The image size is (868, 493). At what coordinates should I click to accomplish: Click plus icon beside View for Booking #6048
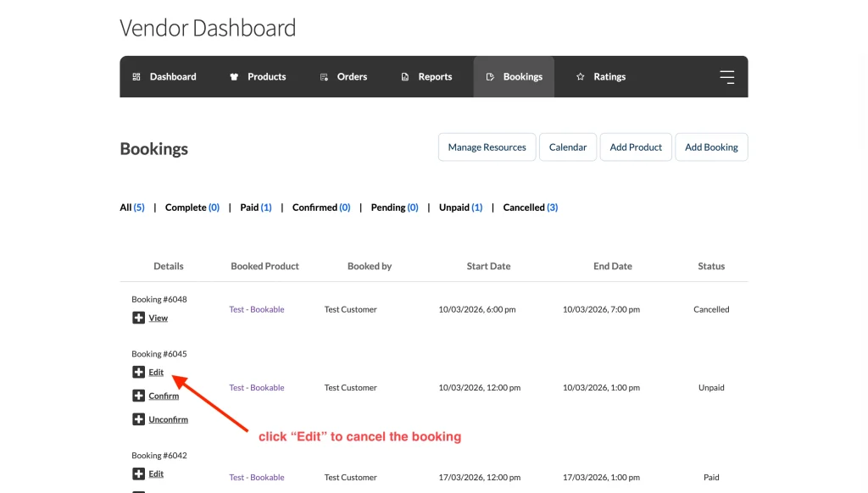tap(138, 318)
